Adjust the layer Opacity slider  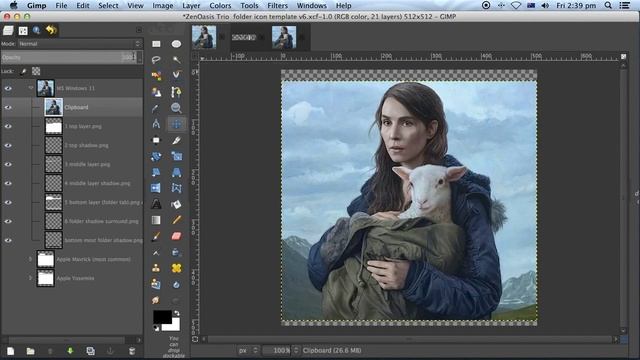[69, 57]
